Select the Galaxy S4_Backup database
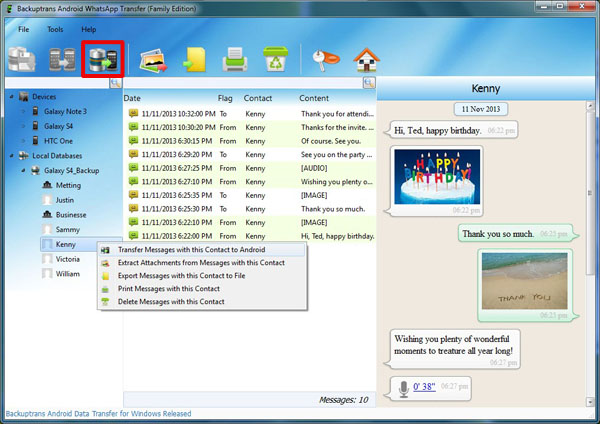 (72, 171)
